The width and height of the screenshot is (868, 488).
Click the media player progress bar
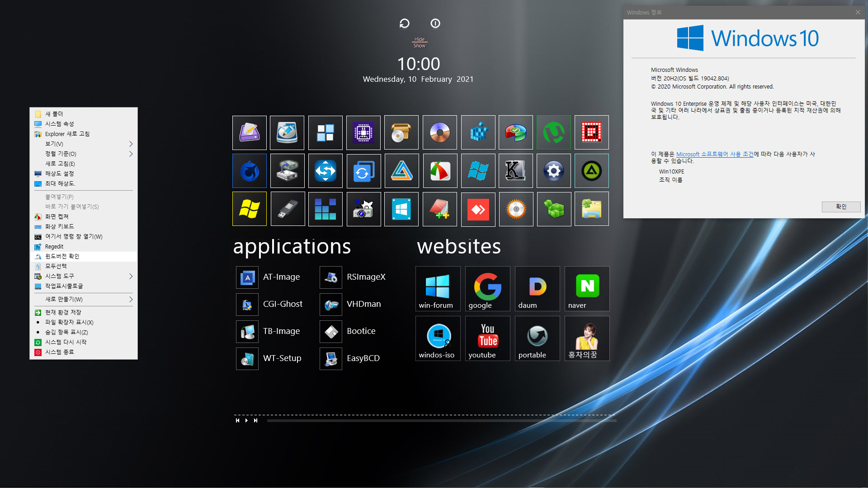(x=442, y=421)
